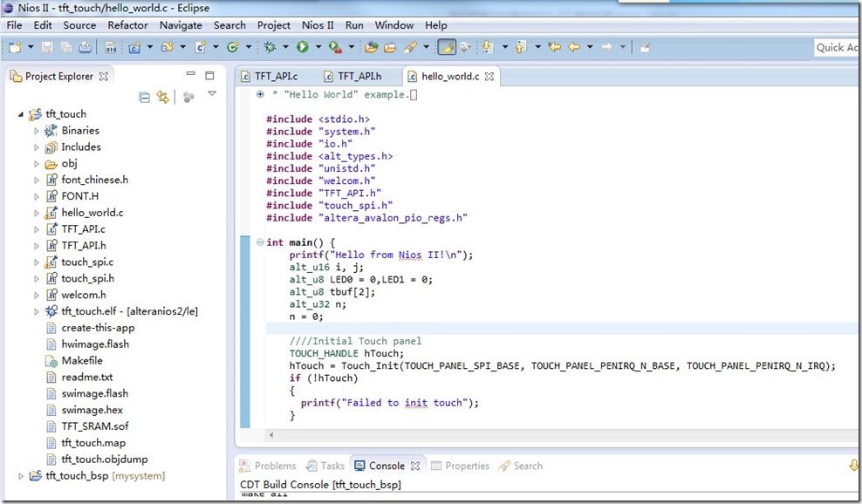The height and width of the screenshot is (504, 862).
Task: Click the Last Edit Location icon
Action: (x=555, y=47)
